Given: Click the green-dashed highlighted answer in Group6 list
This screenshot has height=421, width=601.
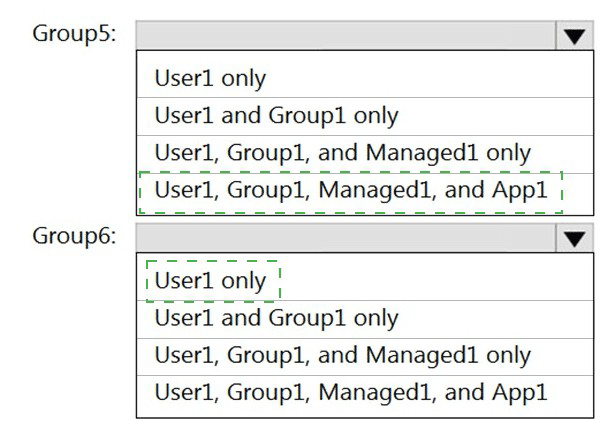Looking at the screenshot, I should 210,281.
